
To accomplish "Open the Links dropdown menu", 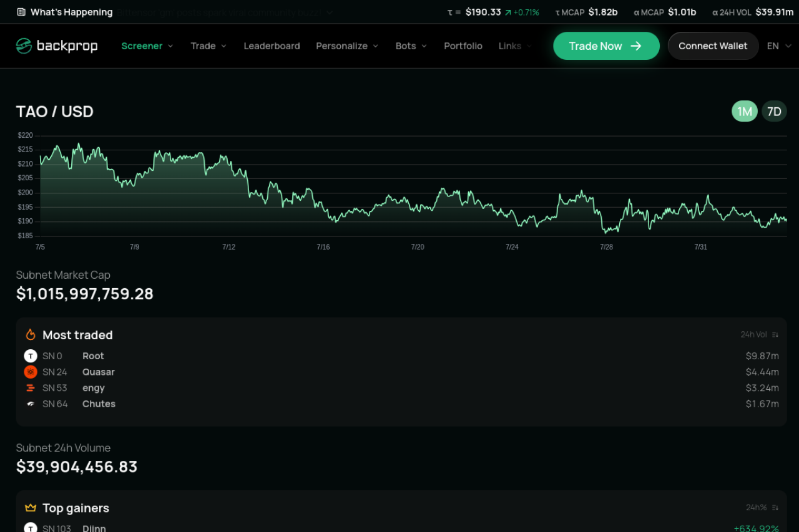I will coord(516,46).
